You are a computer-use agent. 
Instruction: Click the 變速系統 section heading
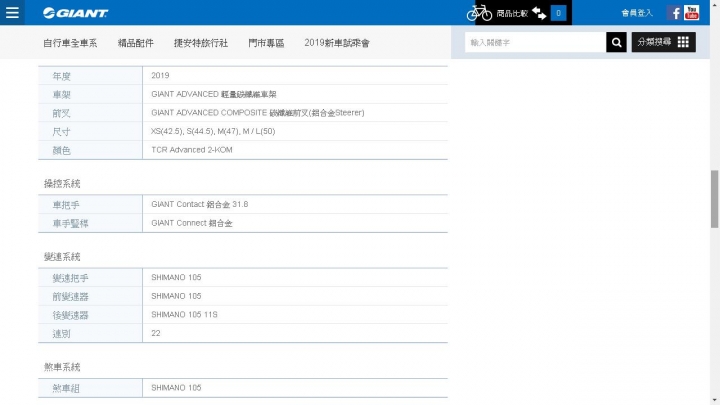click(62, 257)
